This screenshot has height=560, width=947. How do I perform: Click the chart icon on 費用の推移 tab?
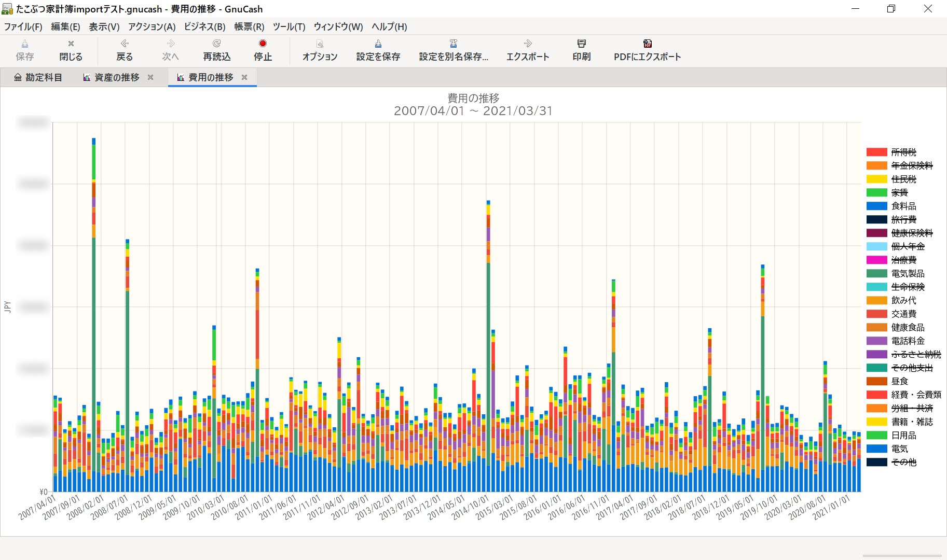pos(181,77)
